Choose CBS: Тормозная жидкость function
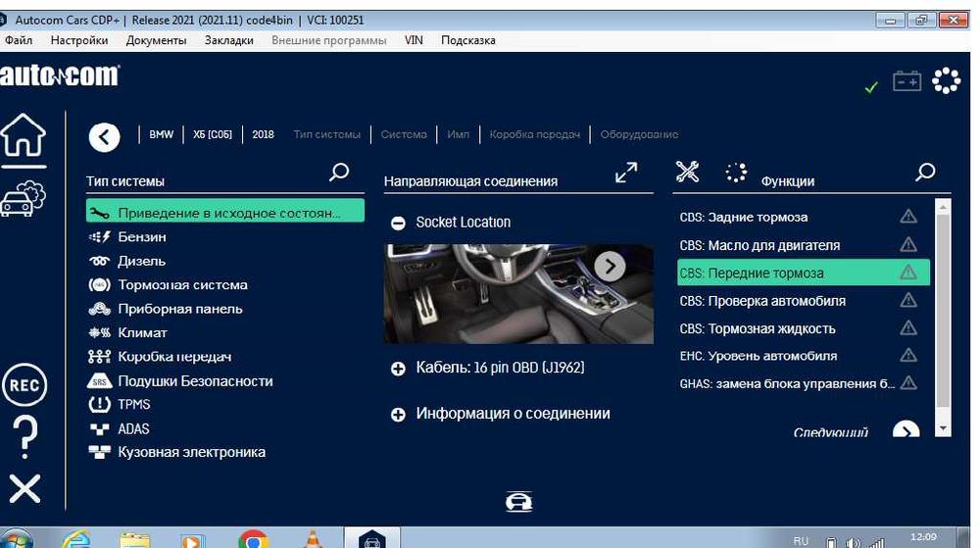The image size is (980, 548). [x=804, y=328]
